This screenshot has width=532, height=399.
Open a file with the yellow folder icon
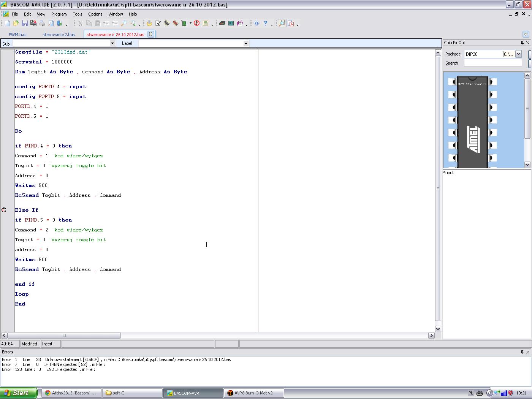point(16,24)
